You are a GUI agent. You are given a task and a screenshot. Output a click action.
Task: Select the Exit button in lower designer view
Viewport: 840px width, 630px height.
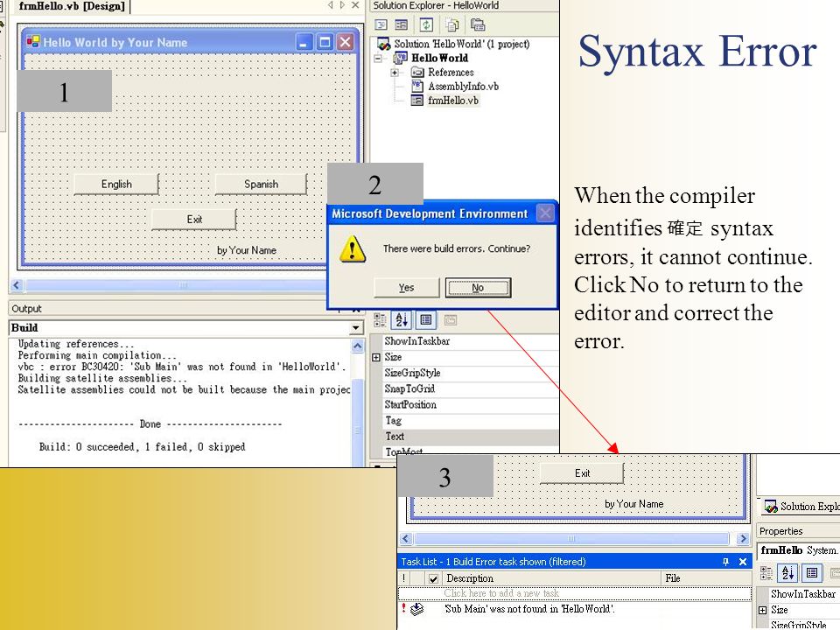[582, 473]
